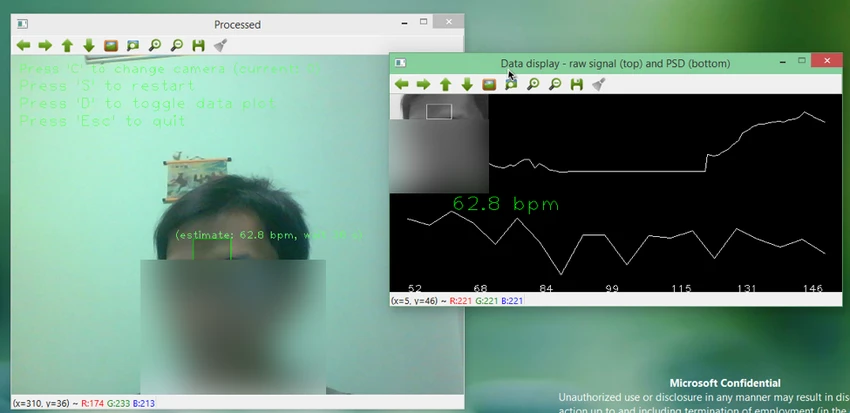Open properties brush icon in Data display
The width and height of the screenshot is (850, 413).
tap(598, 84)
